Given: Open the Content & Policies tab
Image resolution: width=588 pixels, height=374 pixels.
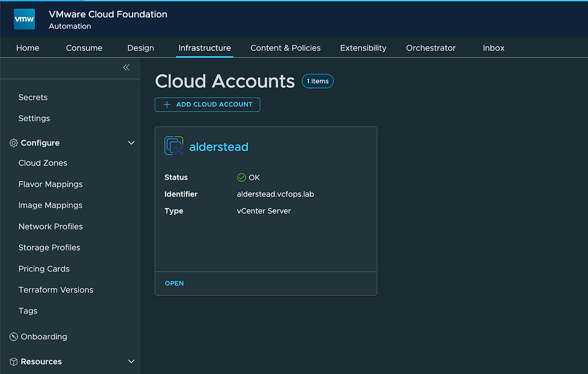Looking at the screenshot, I should click(x=286, y=48).
